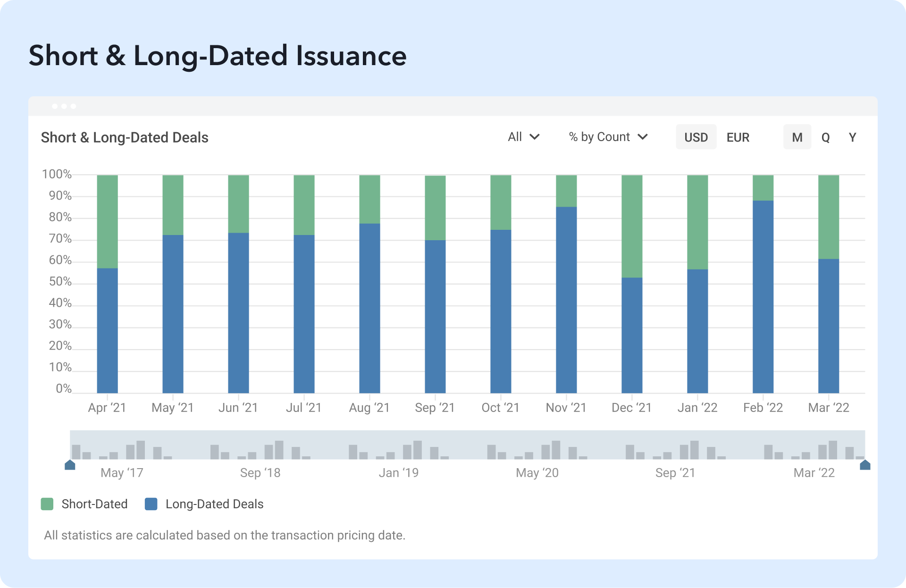Image resolution: width=906 pixels, height=588 pixels.
Task: Click the Nov '21 long-dated bar
Action: click(x=566, y=300)
